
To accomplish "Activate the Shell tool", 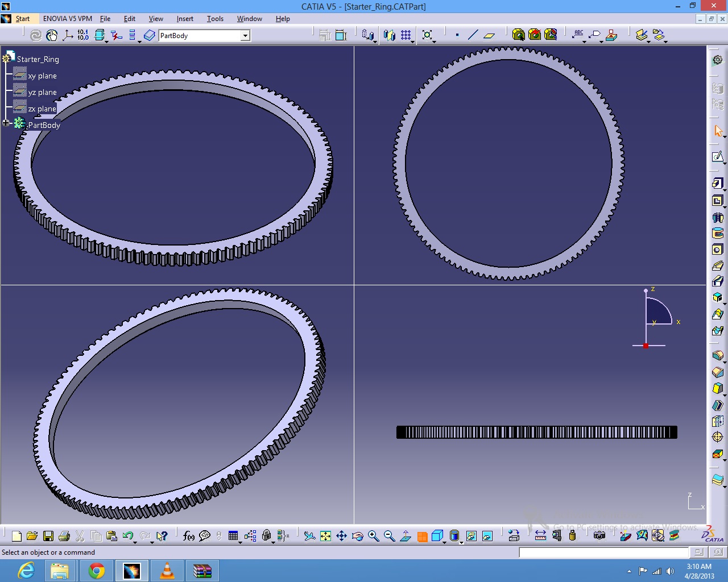I will [718, 405].
